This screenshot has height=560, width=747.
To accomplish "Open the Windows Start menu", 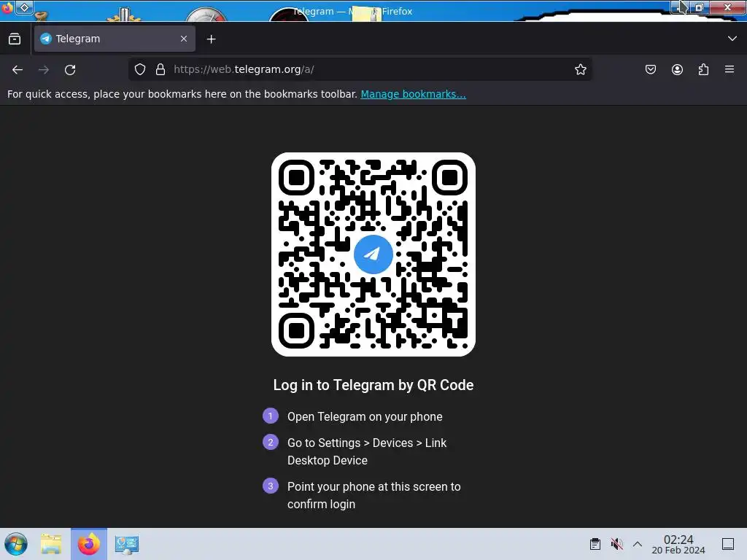I will (x=16, y=544).
